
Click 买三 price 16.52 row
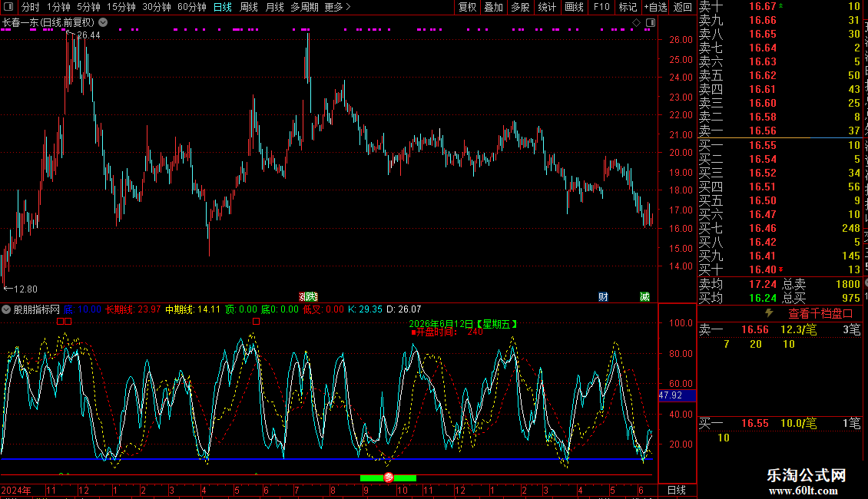pyautogui.click(x=780, y=173)
